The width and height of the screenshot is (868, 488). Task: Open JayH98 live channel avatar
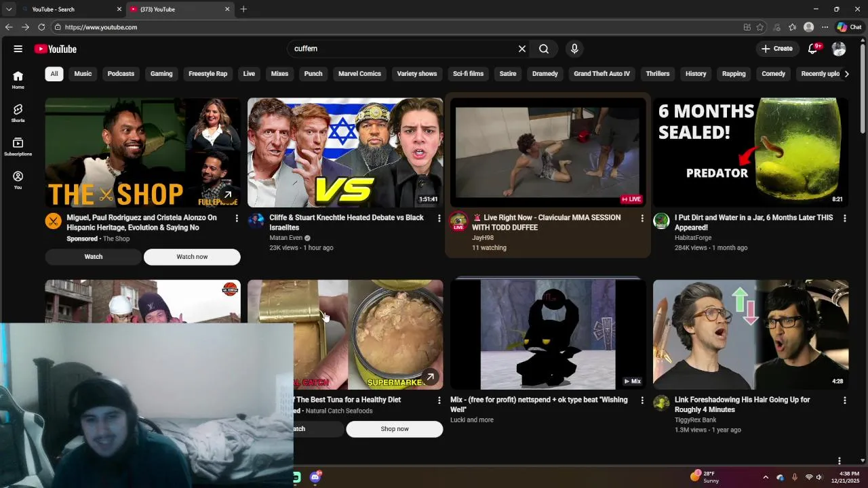[458, 221]
